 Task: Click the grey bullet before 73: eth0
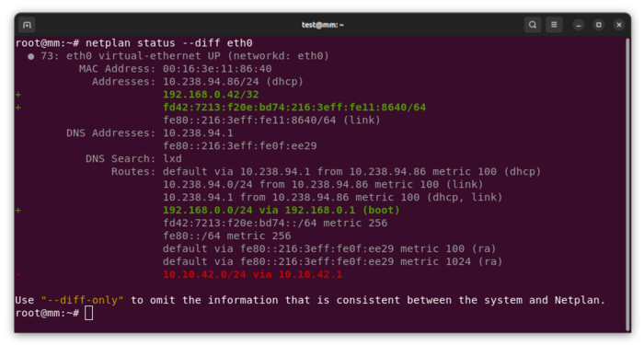click(30, 56)
